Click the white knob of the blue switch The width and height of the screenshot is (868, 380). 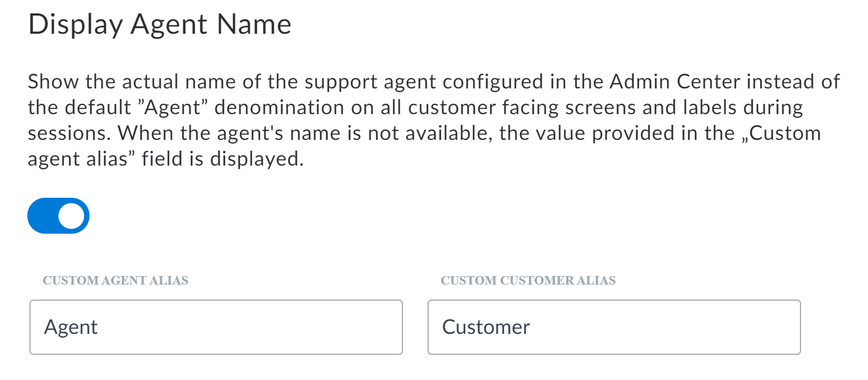tap(71, 216)
